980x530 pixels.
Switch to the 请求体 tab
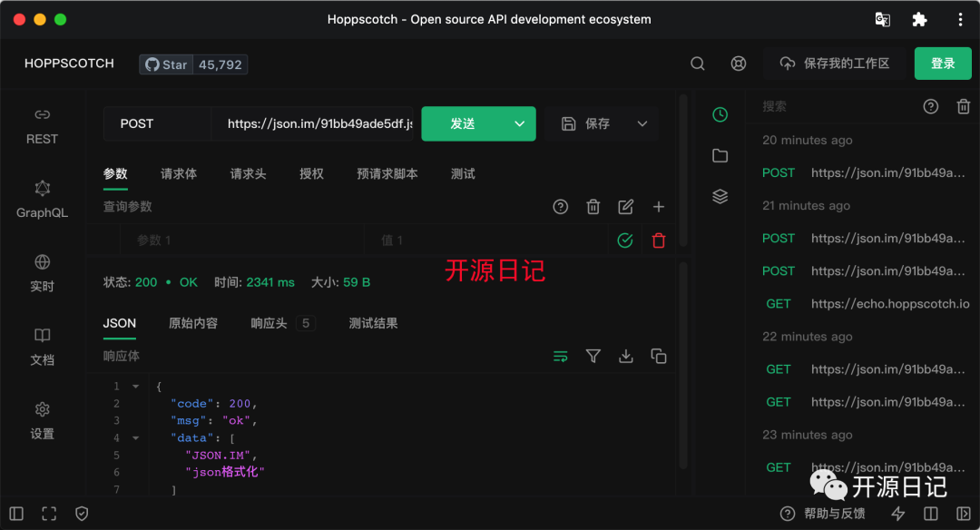coord(179,174)
